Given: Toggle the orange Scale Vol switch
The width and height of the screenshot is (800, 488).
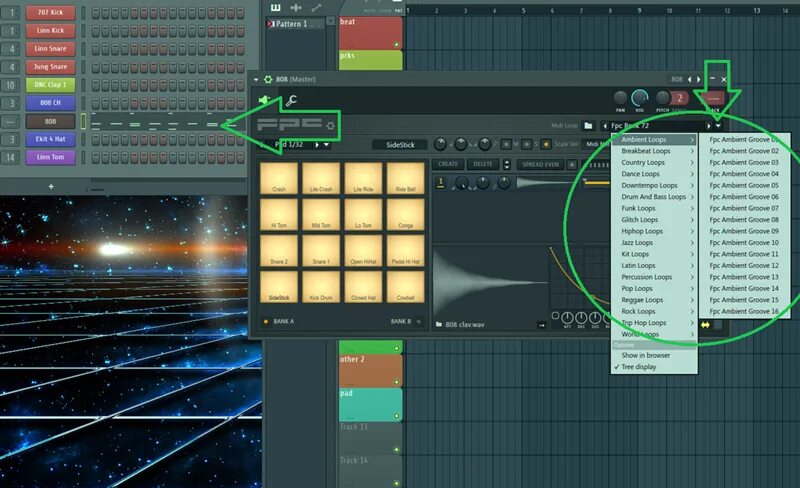Looking at the screenshot, I should click(x=545, y=144).
